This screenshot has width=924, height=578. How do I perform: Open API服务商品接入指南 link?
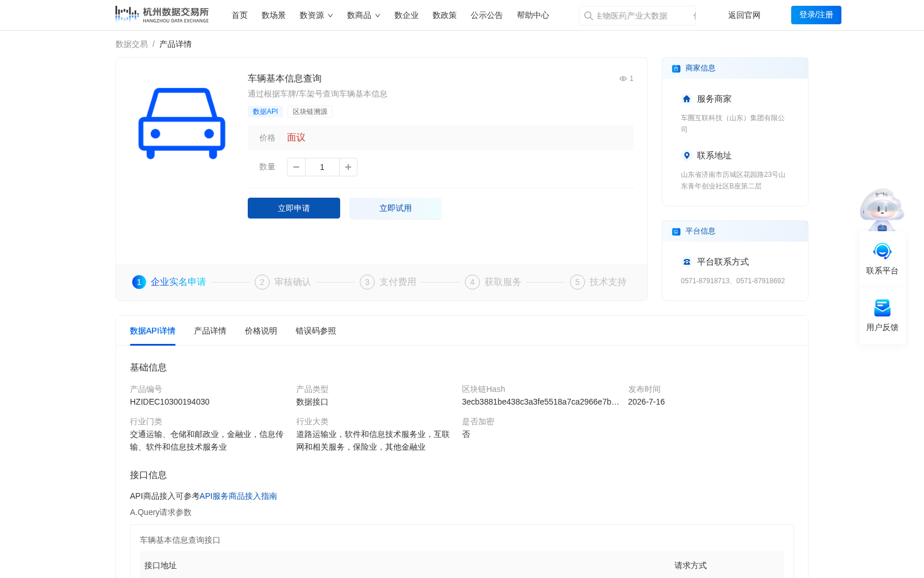pyautogui.click(x=239, y=496)
